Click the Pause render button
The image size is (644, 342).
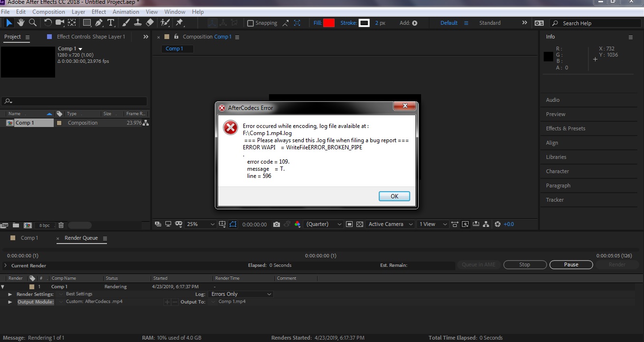coord(571,264)
